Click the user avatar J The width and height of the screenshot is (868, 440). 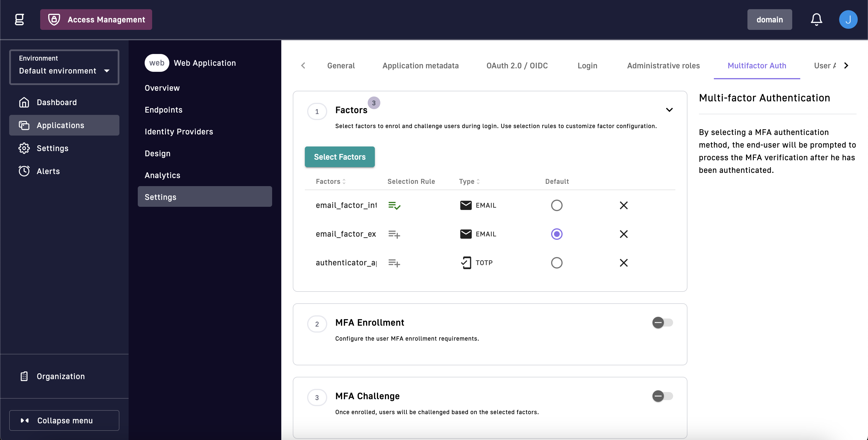(x=848, y=20)
